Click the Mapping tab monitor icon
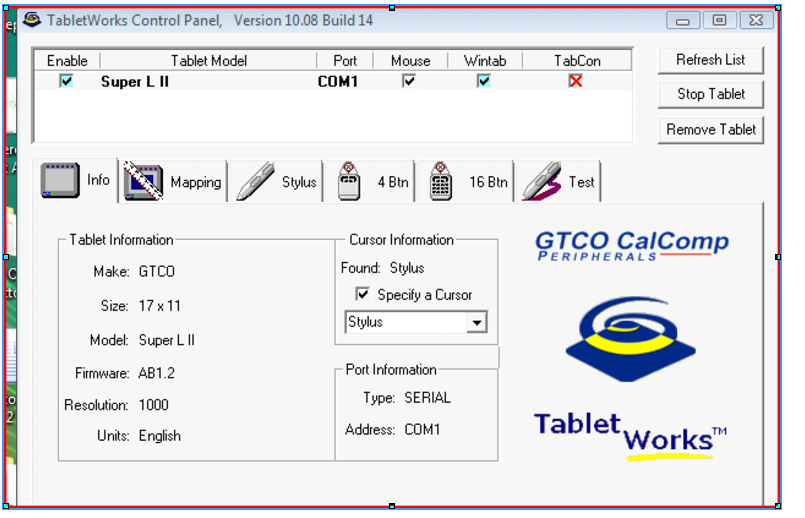Viewport: 805px width, 518px height. click(x=143, y=182)
